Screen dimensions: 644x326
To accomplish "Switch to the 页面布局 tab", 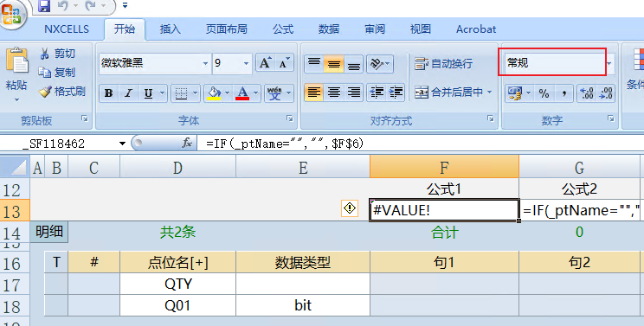I will click(226, 29).
